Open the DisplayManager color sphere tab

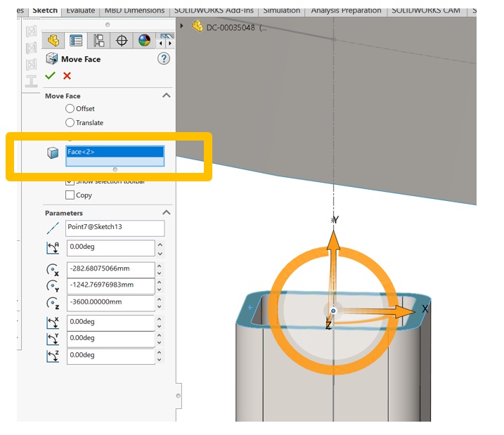[144, 41]
